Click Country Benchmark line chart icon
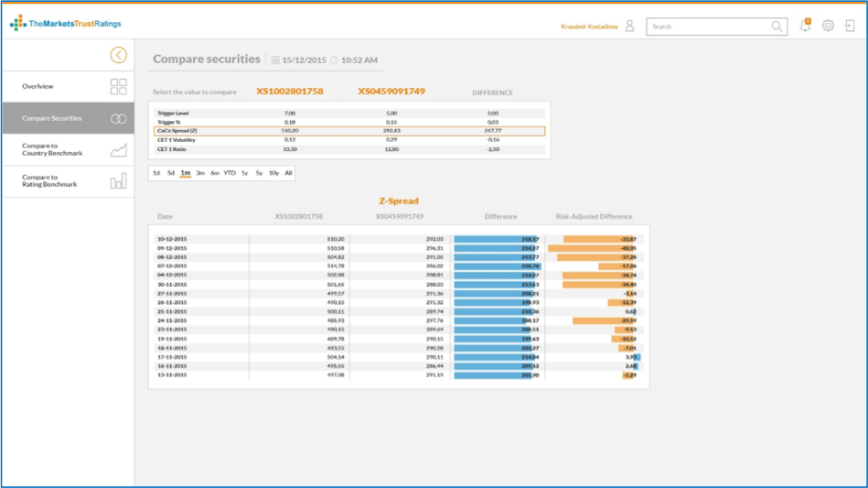The image size is (868, 488). [118, 150]
